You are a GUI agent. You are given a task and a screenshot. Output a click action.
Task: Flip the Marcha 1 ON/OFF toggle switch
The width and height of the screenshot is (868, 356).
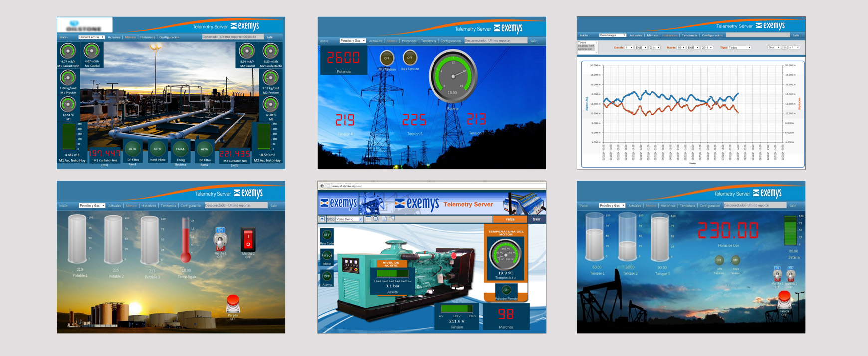(220, 240)
